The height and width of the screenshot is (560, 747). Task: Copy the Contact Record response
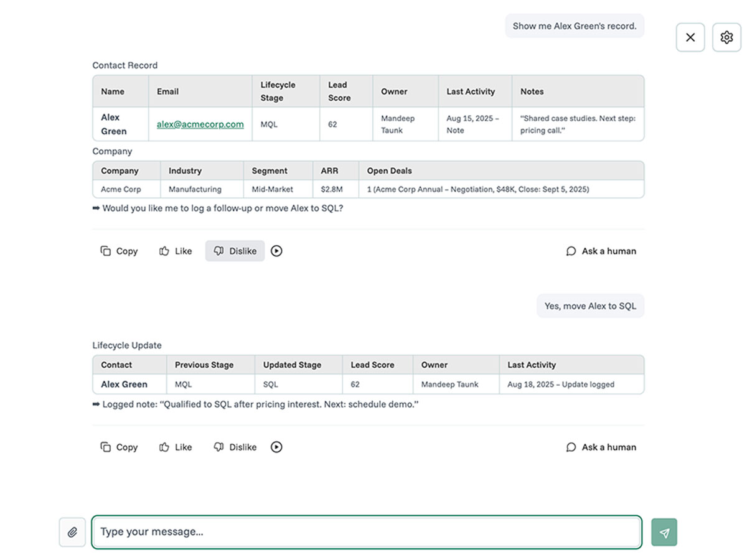(x=119, y=251)
